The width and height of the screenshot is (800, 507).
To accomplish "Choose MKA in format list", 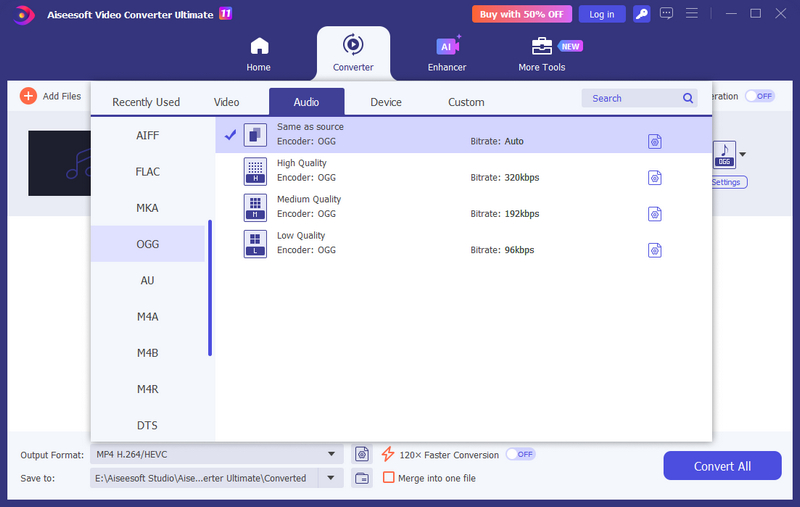I will pyautogui.click(x=147, y=208).
